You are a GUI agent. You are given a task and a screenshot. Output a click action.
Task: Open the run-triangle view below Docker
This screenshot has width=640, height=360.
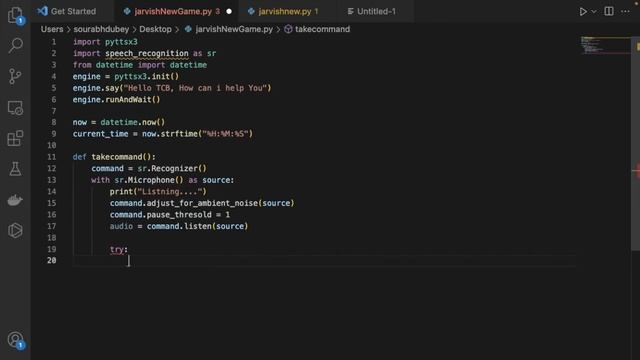coord(15,231)
